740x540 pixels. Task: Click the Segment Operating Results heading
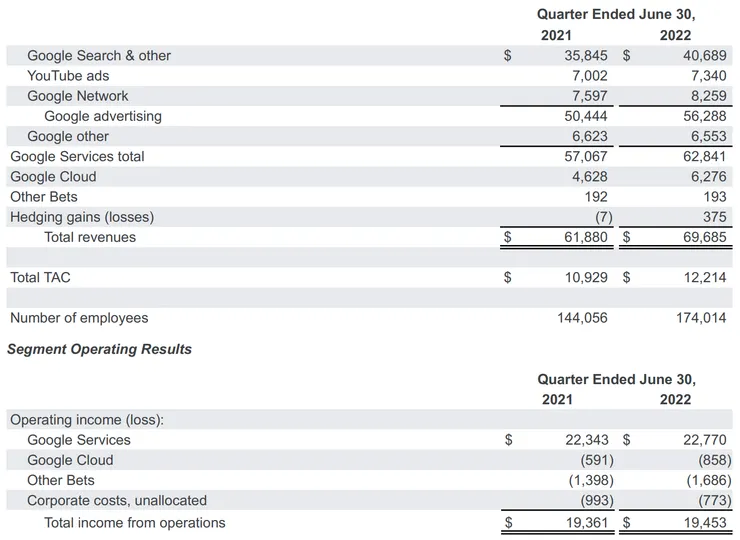[99, 349]
